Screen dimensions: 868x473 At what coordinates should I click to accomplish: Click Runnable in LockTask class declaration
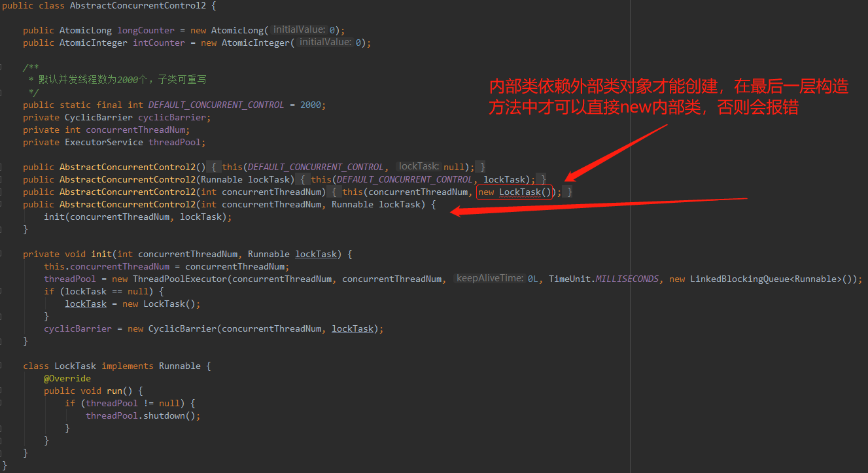point(180,366)
